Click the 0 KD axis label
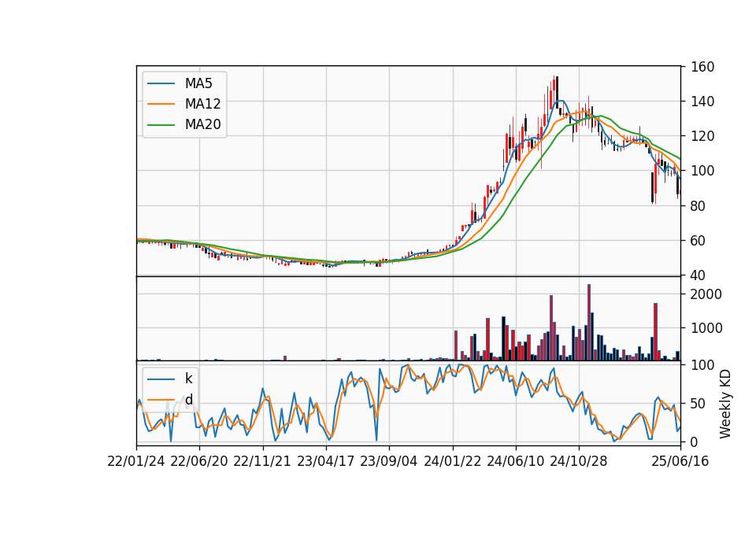This screenshot has width=756, height=543. click(695, 441)
